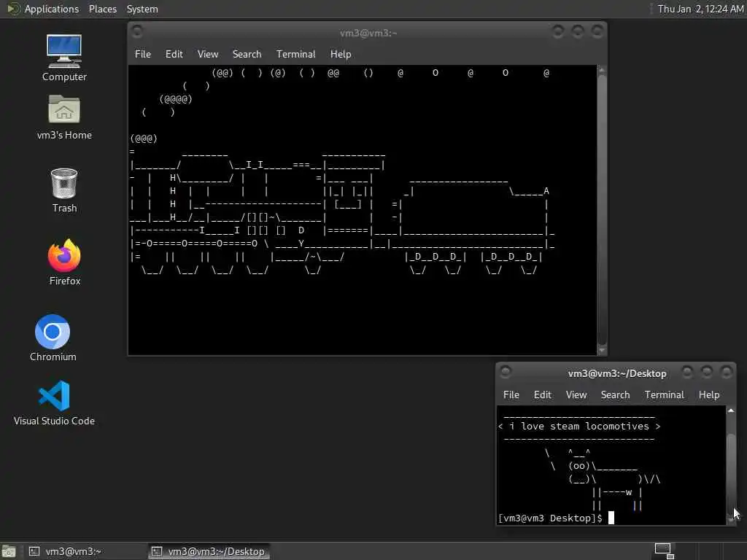The image size is (747, 560).
Task: Minimize the vm3@vm3:~/Desktop terminal window
Action: 687,372
